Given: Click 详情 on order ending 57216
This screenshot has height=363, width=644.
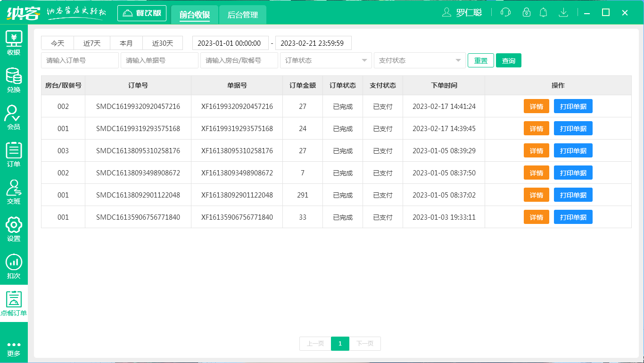Looking at the screenshot, I should [536, 106].
